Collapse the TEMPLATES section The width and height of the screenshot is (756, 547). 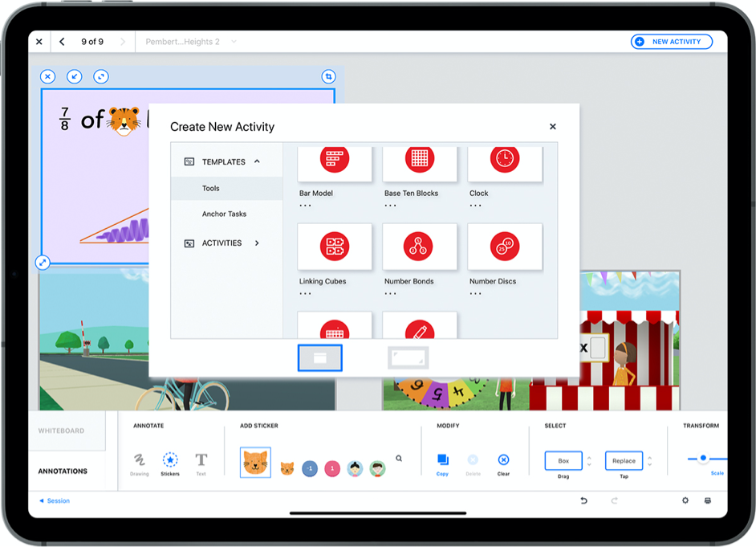click(x=258, y=161)
